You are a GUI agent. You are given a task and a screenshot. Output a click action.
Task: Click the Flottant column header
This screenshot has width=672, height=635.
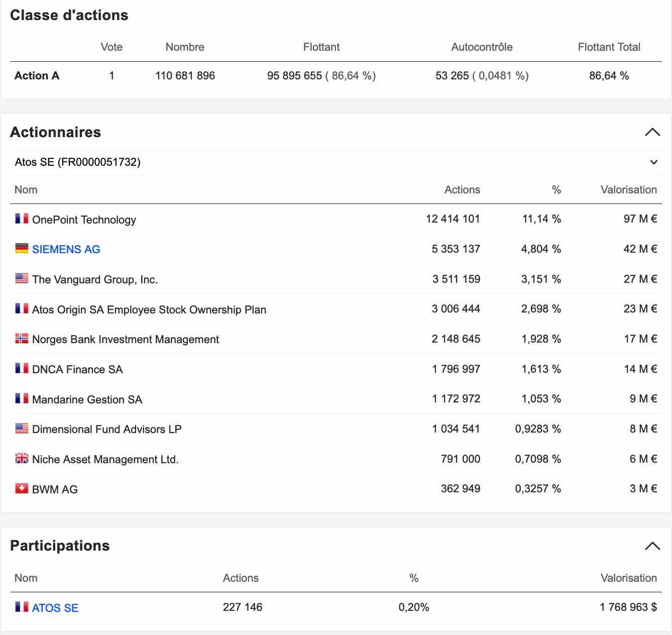(x=321, y=47)
